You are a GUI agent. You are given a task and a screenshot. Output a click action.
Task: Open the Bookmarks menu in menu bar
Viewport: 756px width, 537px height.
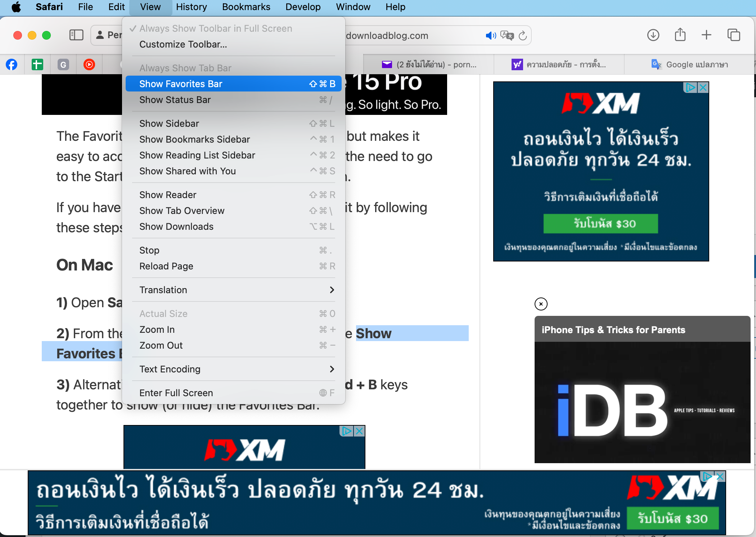pyautogui.click(x=246, y=7)
